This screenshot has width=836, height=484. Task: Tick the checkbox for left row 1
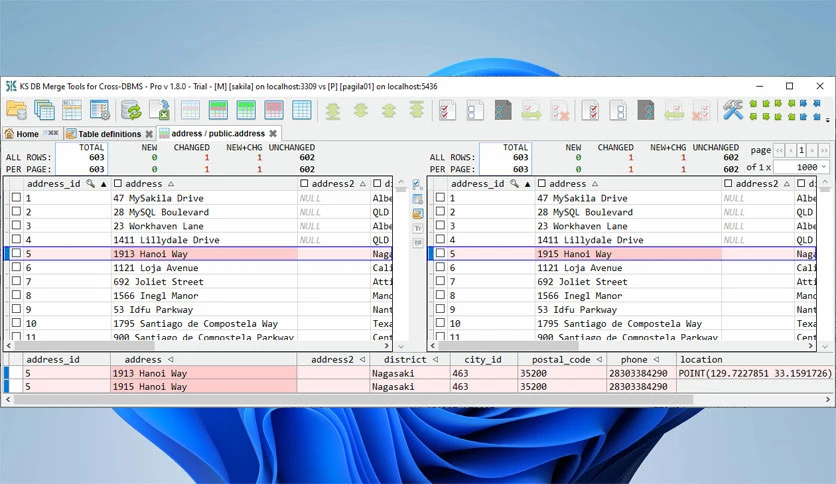(17, 197)
